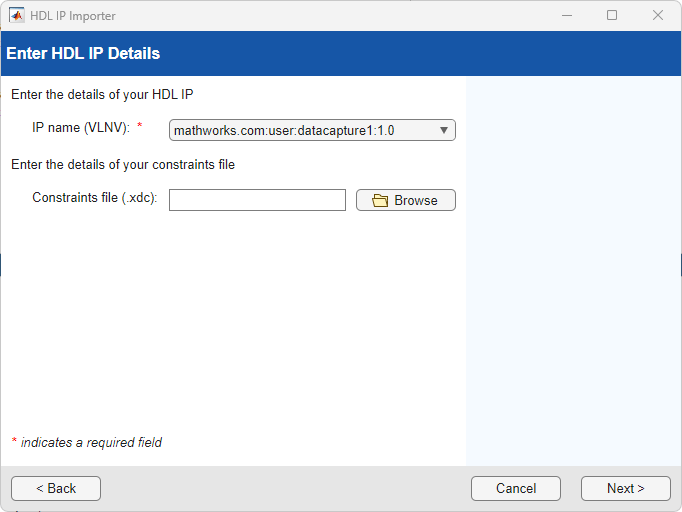The width and height of the screenshot is (682, 512).
Task: Click the 'IP name (VLNV):' label
Action: click(x=81, y=128)
